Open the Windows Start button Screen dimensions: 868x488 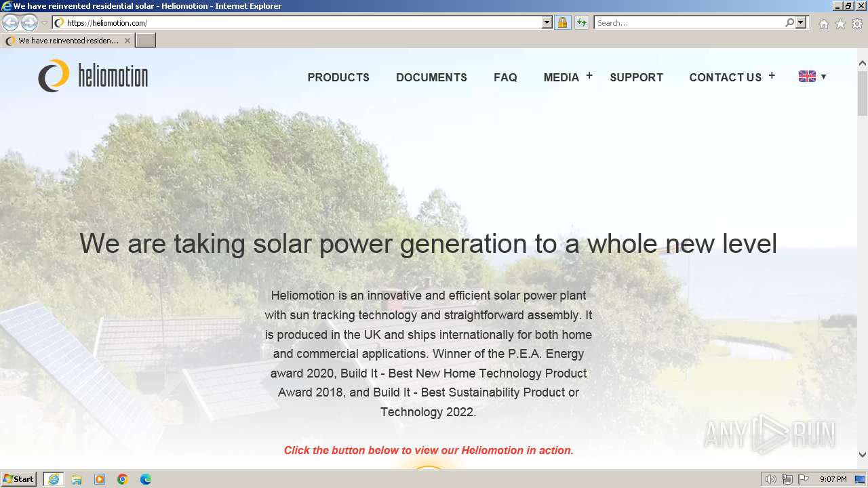pos(19,479)
